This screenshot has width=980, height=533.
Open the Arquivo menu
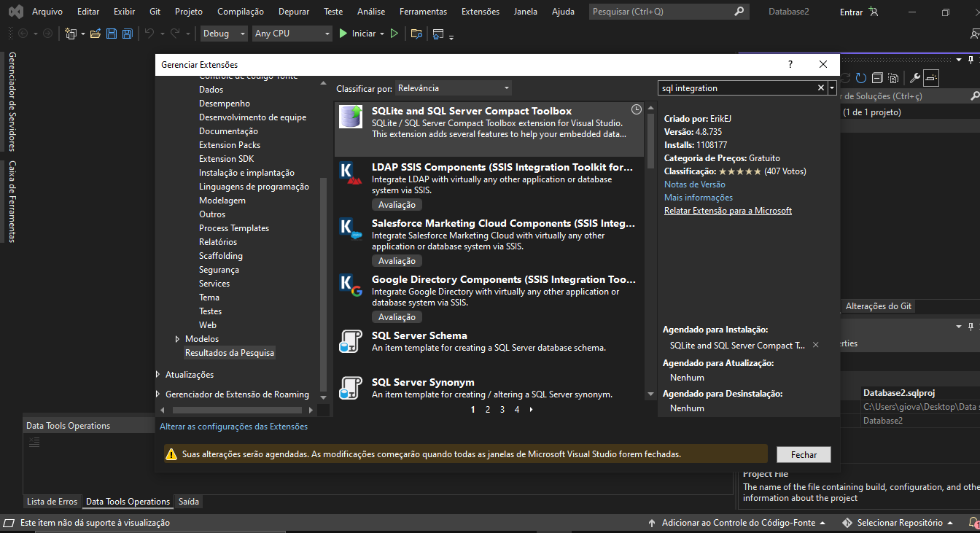pyautogui.click(x=47, y=12)
